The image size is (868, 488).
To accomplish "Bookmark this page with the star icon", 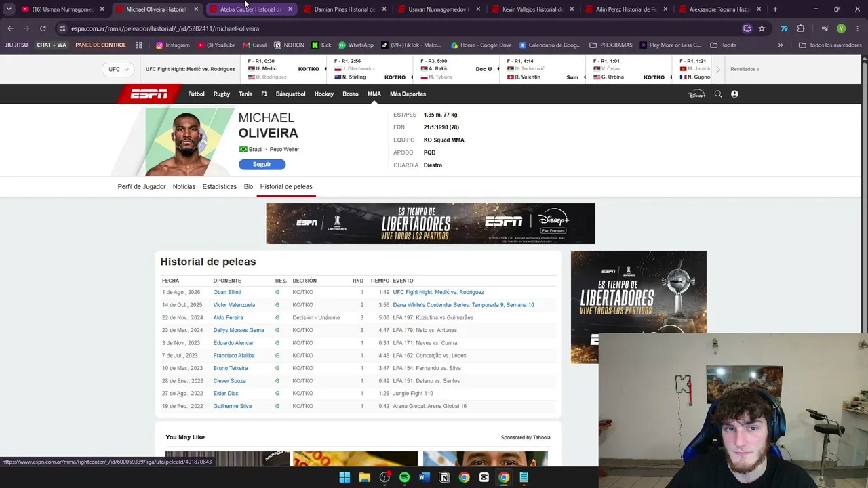I will 762,28.
